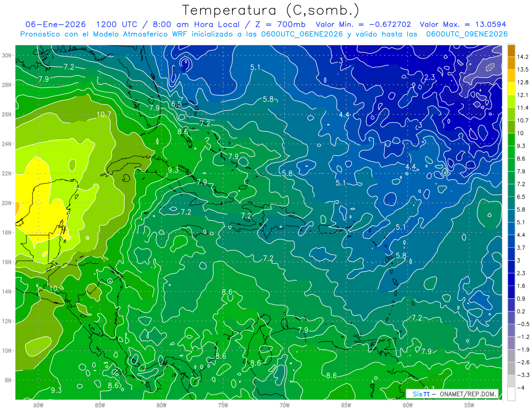This screenshot has width=532, height=411.
Task: Pick the white bottom segment of color scale
Action: [511, 394]
